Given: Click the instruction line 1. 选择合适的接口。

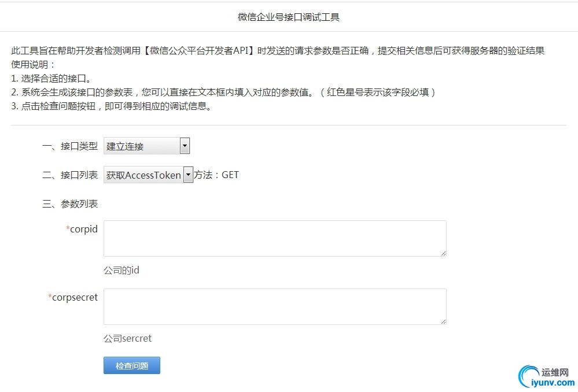Looking at the screenshot, I should tap(51, 79).
